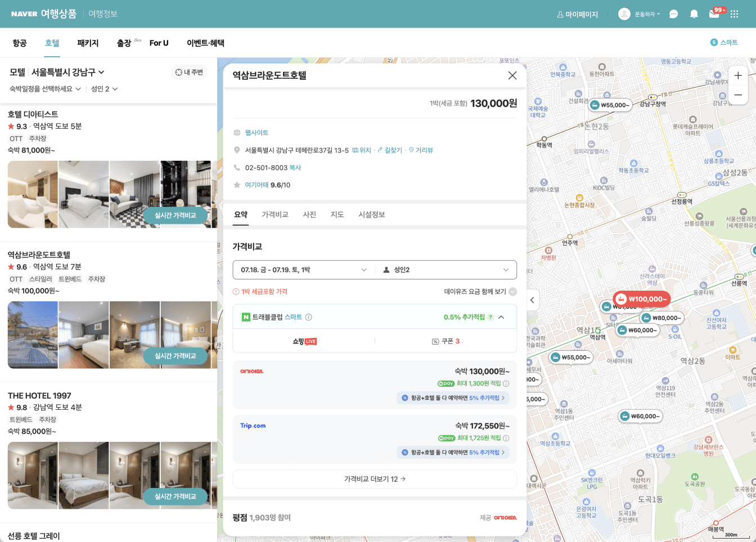Click the ₩60,000~ marker near 현대오일뱅크
Screen dimensions: 756x542
[x=640, y=416]
